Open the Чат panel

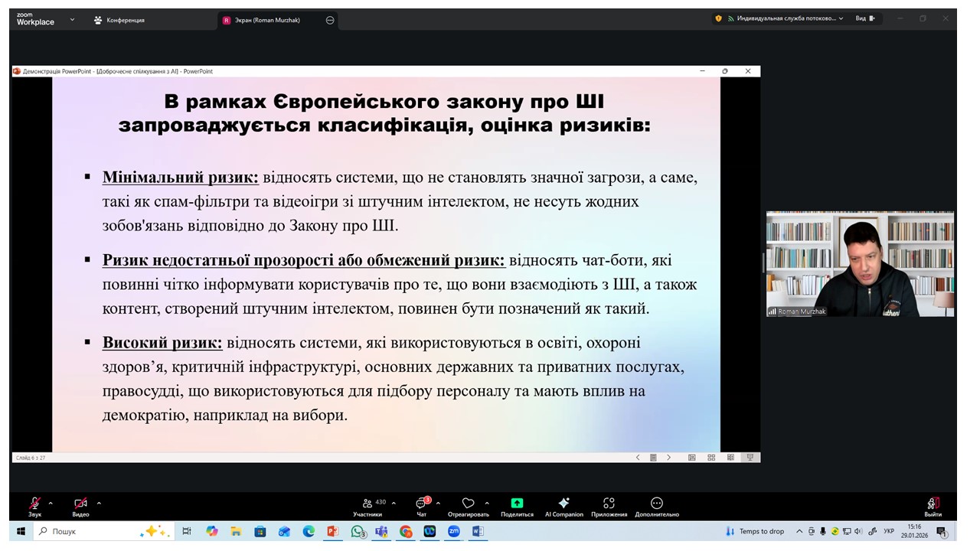coord(421,504)
